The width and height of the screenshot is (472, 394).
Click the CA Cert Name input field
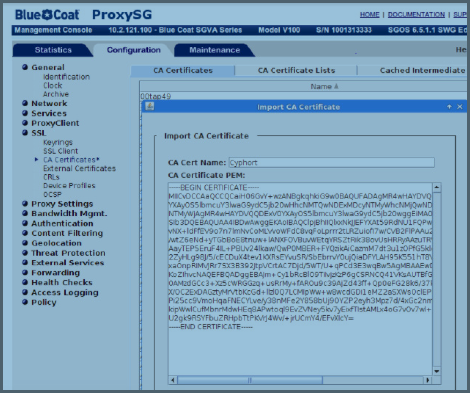click(x=332, y=163)
